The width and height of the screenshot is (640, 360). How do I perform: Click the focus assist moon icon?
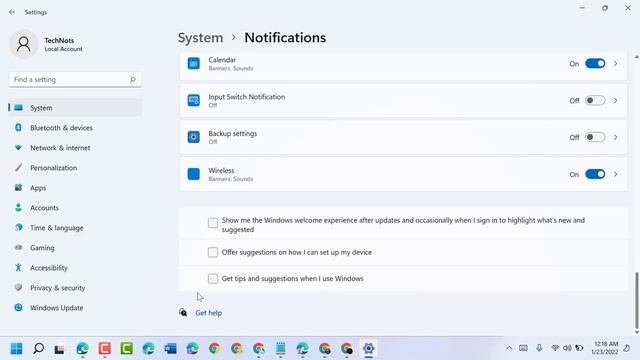point(627,348)
